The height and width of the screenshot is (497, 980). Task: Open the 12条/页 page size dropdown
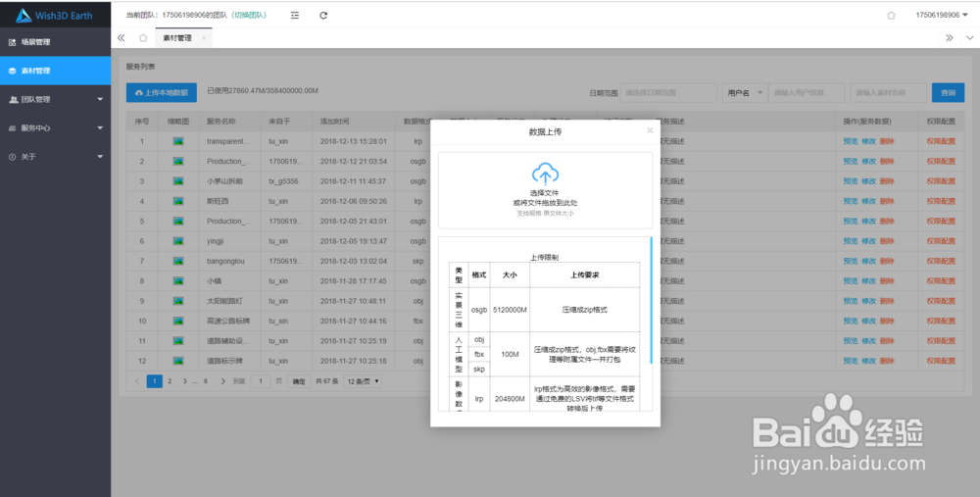coord(363,381)
